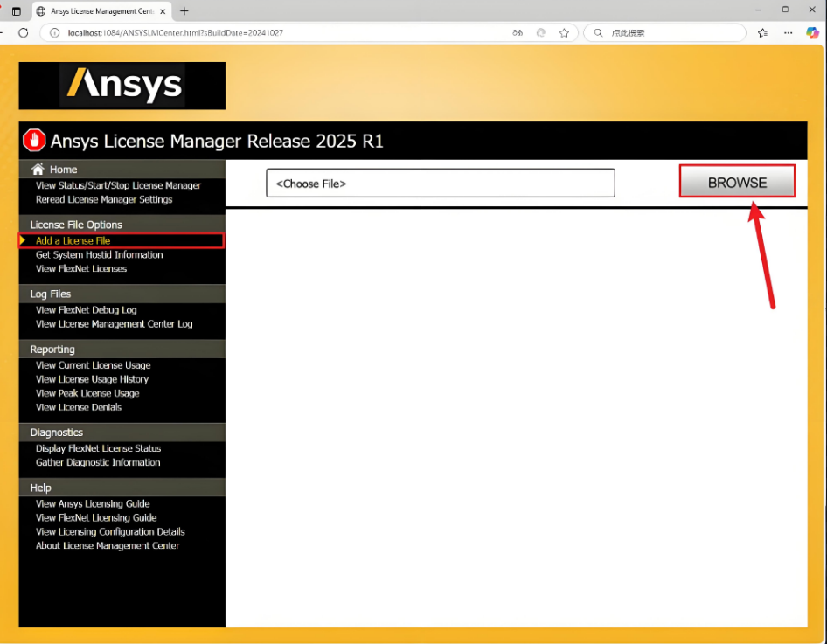Click the translate/refresh icon in address bar
The image size is (827, 644).
[x=540, y=32]
